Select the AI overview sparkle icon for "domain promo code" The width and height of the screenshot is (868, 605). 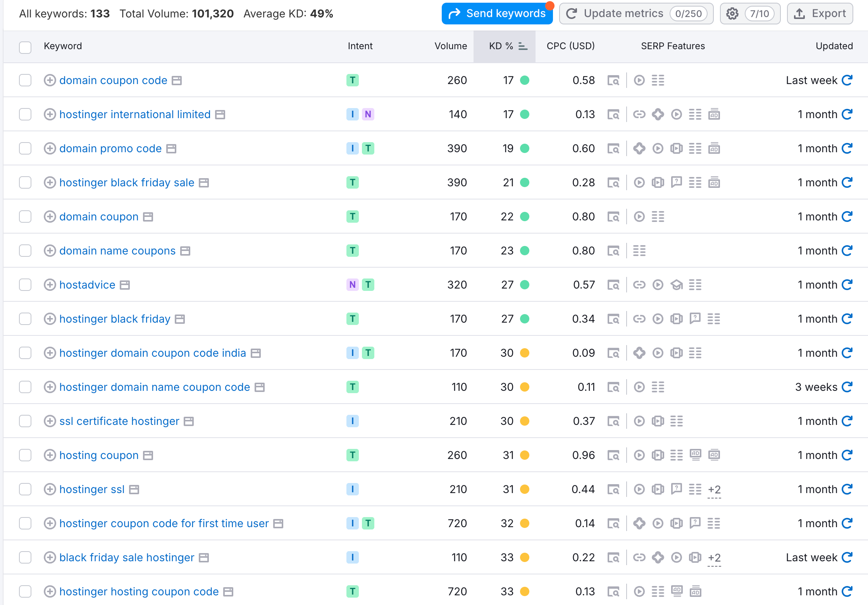pyautogui.click(x=639, y=148)
